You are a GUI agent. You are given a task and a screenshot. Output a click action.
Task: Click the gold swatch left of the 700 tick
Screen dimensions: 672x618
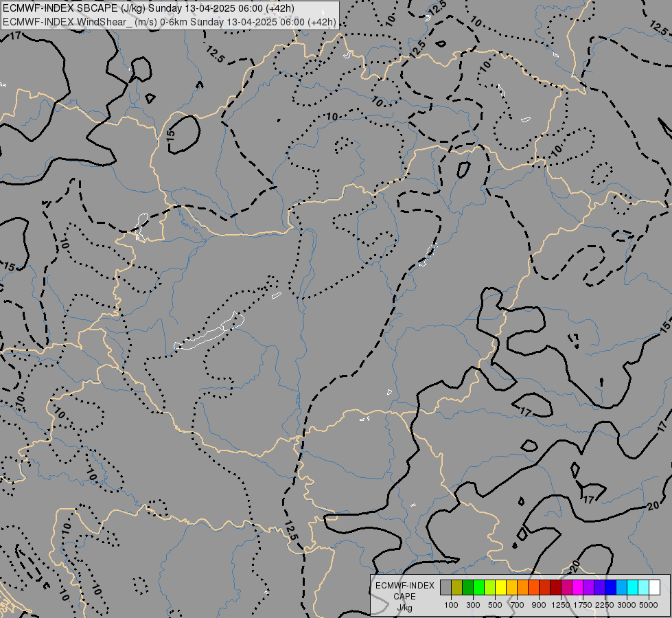[511, 588]
